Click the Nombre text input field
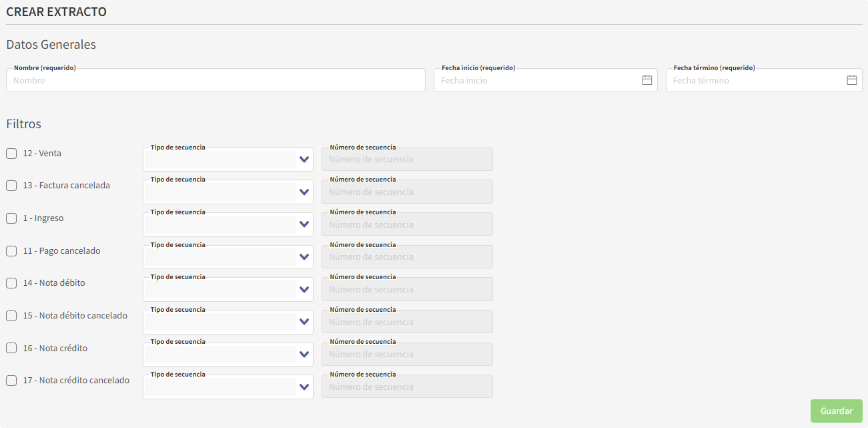 [x=215, y=80]
